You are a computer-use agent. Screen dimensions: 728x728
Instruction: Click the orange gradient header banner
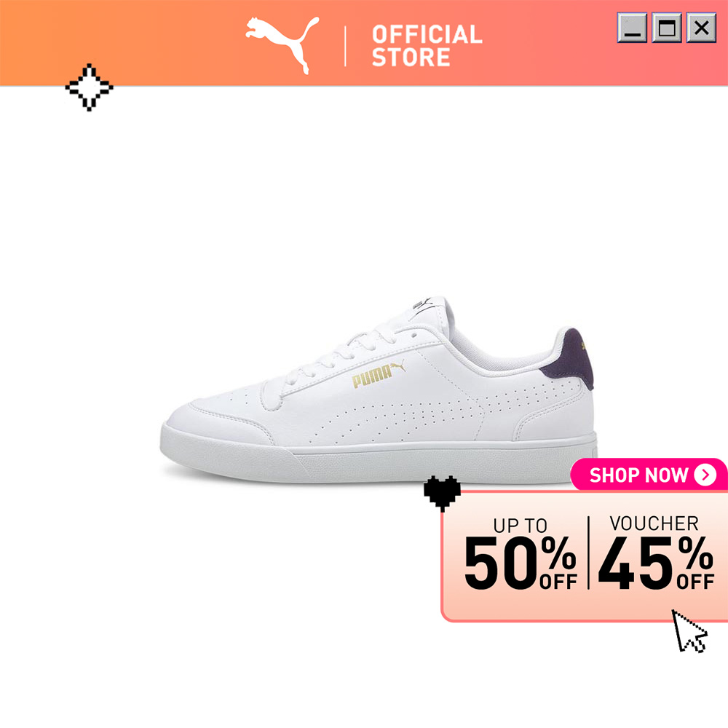pyautogui.click(x=364, y=43)
